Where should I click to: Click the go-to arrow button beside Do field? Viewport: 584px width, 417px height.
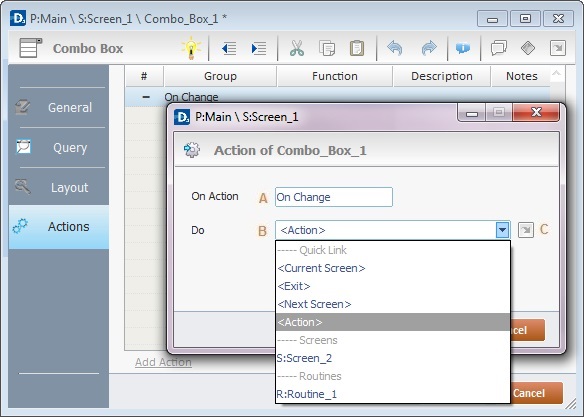pos(526,230)
